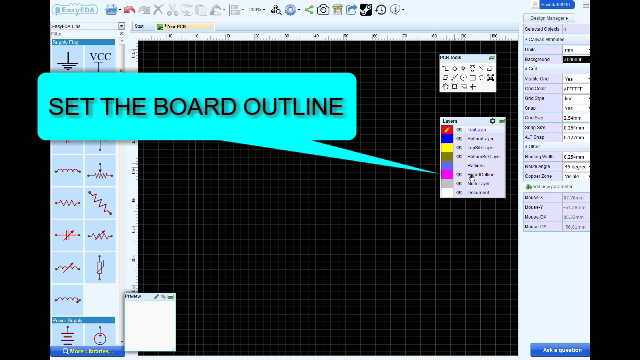Select the crosshair origin tool in PCB Tools

pos(473,87)
